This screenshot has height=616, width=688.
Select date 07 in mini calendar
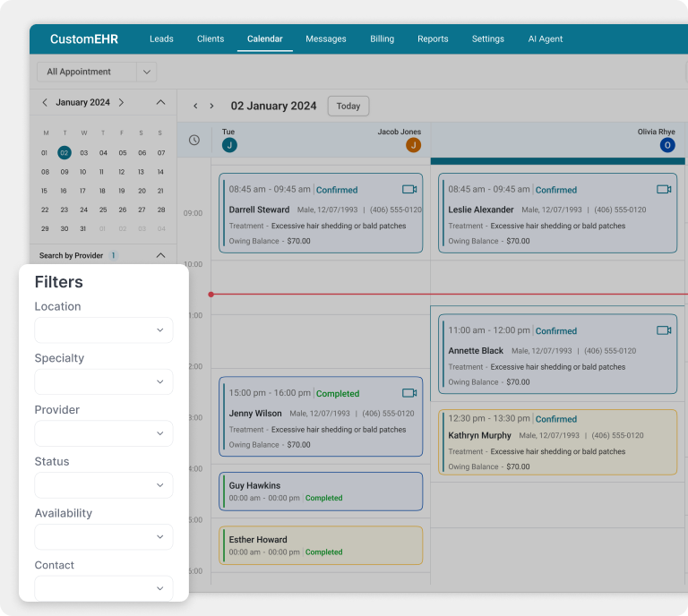161,153
